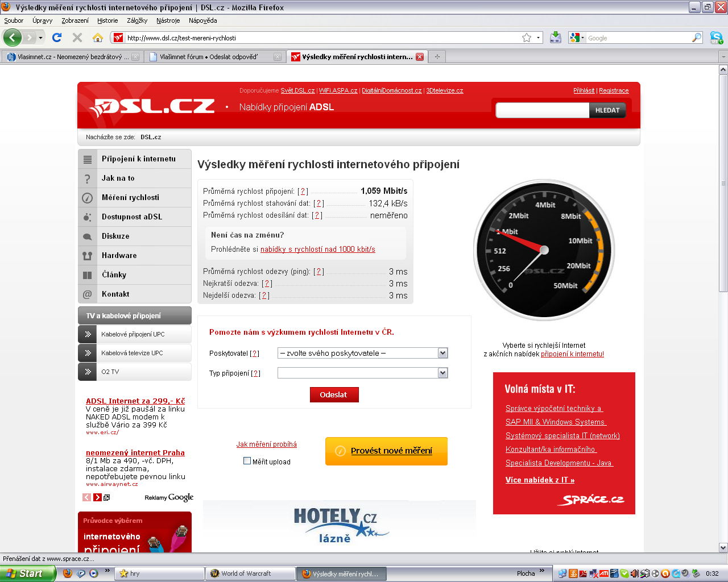Click the Registrace link
728x582 pixels.
click(x=614, y=90)
